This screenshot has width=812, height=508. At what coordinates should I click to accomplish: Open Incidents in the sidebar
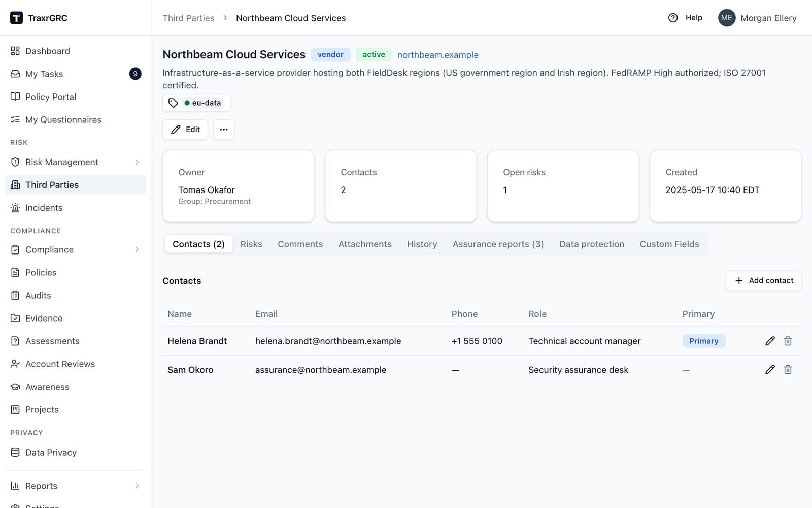pyautogui.click(x=76, y=208)
